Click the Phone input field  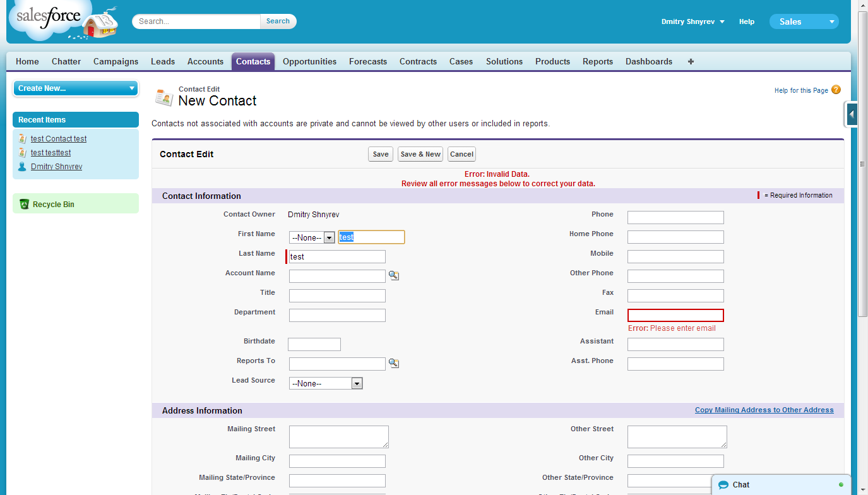[x=675, y=217]
